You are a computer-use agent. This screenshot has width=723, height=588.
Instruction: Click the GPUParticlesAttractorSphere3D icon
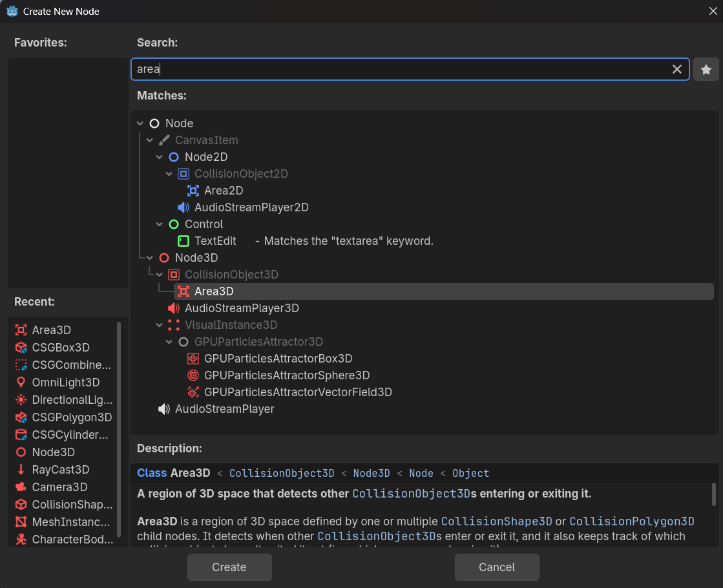point(193,375)
